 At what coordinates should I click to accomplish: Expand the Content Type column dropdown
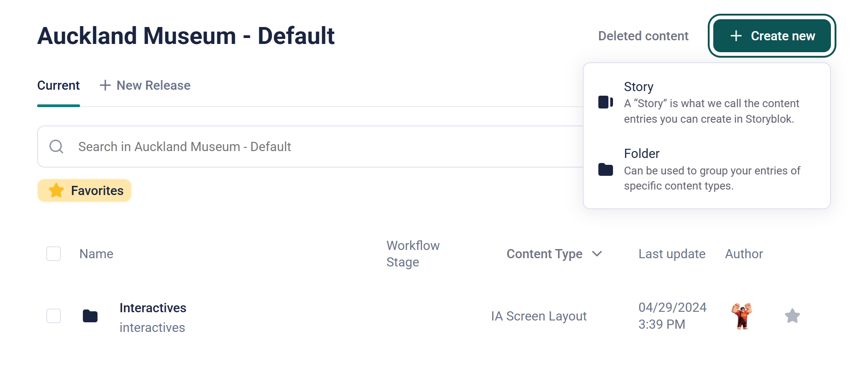click(597, 254)
